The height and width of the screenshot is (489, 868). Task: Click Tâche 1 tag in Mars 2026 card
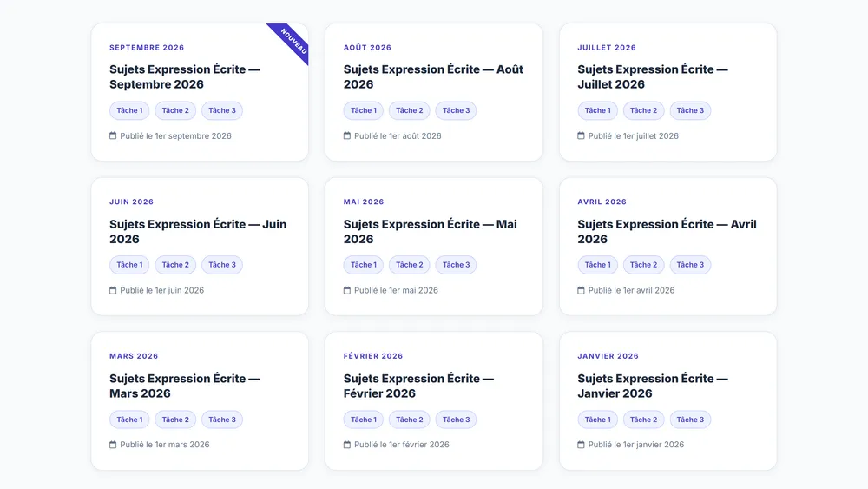click(x=129, y=420)
